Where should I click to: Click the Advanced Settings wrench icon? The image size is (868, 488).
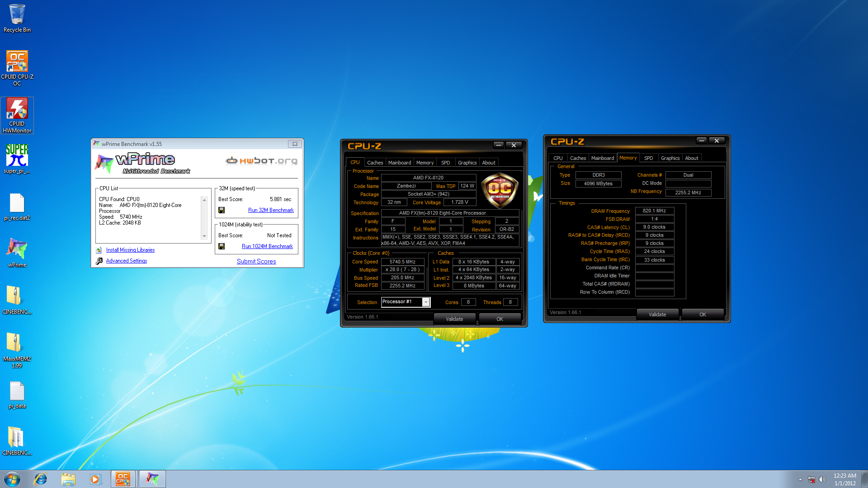click(99, 261)
